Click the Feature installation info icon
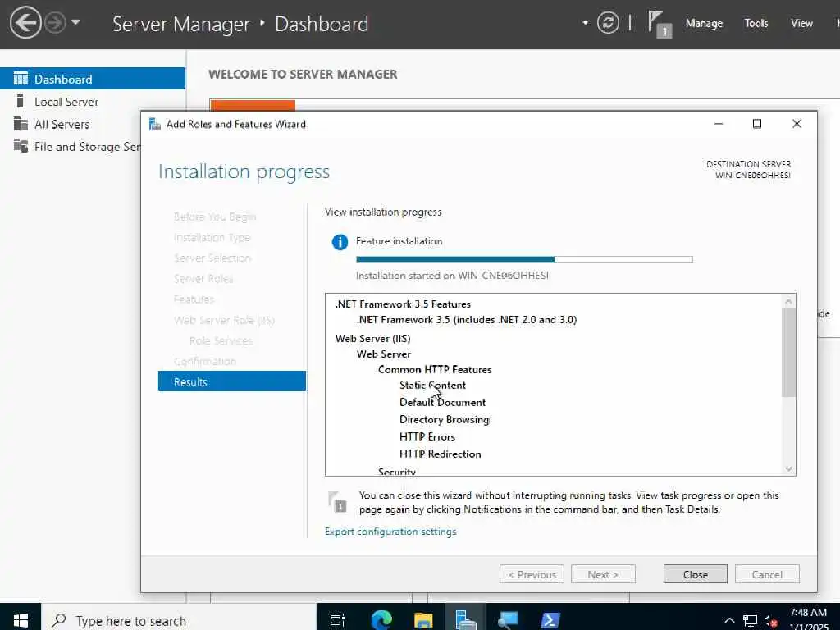This screenshot has width=840, height=630. [x=340, y=242]
